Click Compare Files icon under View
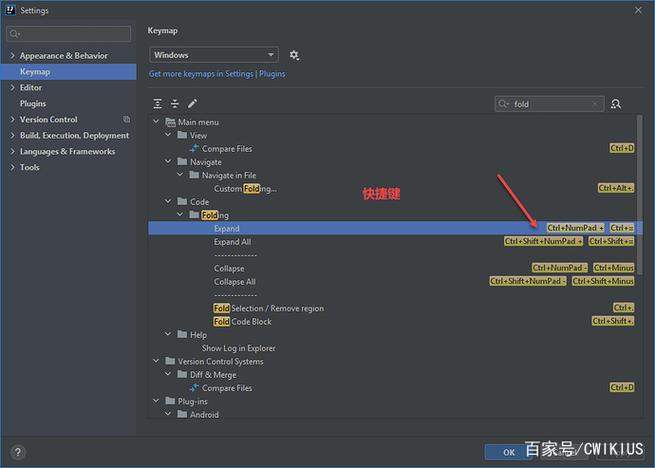The height and width of the screenshot is (468, 655). click(194, 148)
